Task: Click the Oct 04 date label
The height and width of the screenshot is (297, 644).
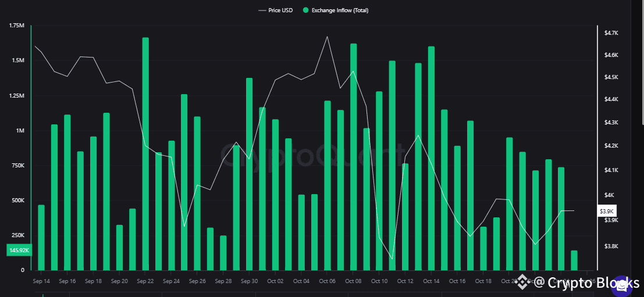Action: 301,281
